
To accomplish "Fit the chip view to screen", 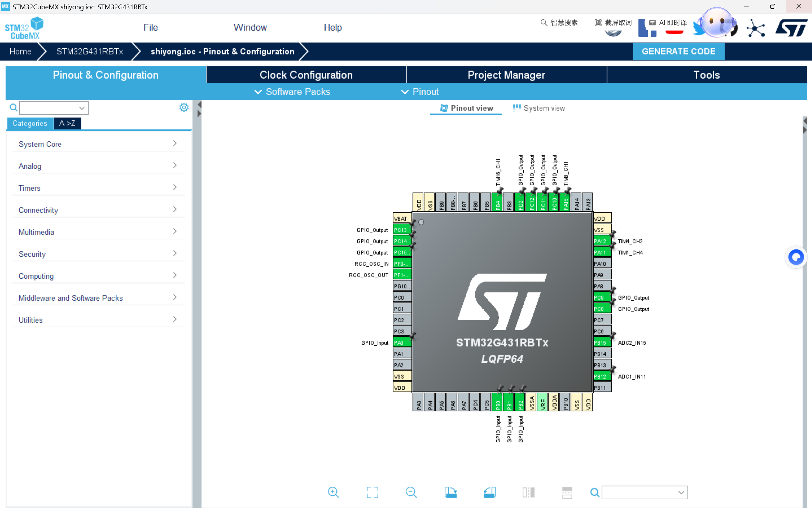I will [372, 492].
